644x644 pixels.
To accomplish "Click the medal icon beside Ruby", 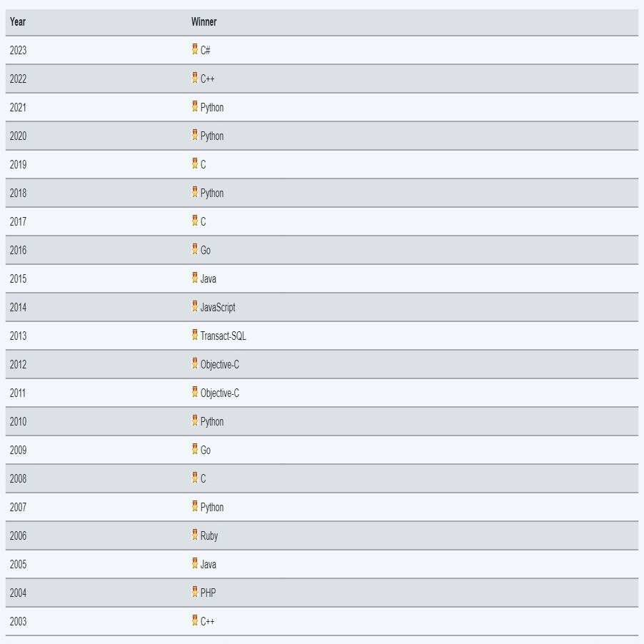I will pos(195,535).
